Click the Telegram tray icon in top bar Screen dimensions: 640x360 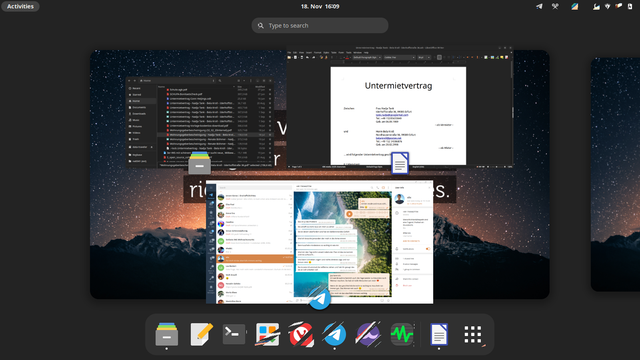pos(539,7)
